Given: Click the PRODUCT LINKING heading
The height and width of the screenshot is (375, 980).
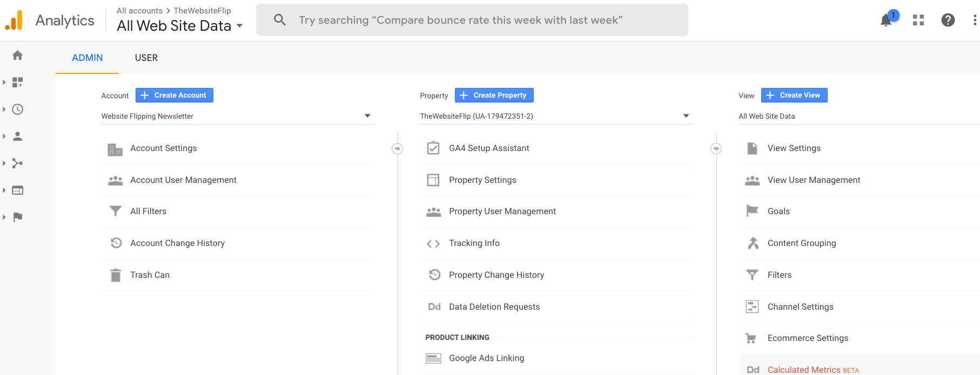Looking at the screenshot, I should pyautogui.click(x=457, y=337).
